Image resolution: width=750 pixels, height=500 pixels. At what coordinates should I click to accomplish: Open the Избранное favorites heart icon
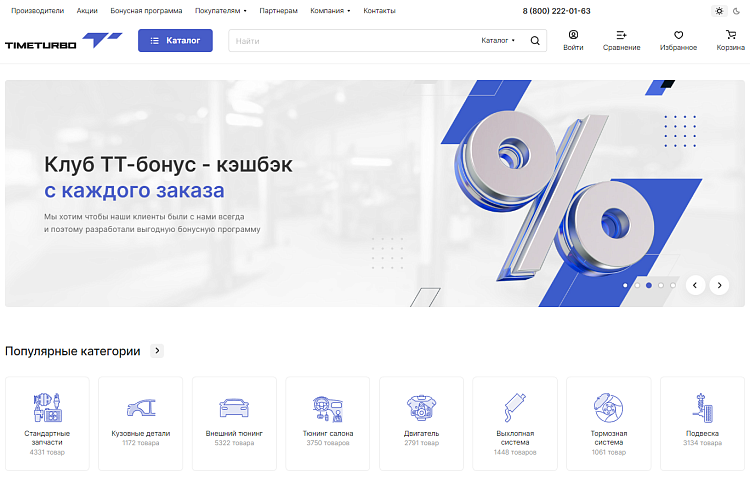click(x=679, y=35)
